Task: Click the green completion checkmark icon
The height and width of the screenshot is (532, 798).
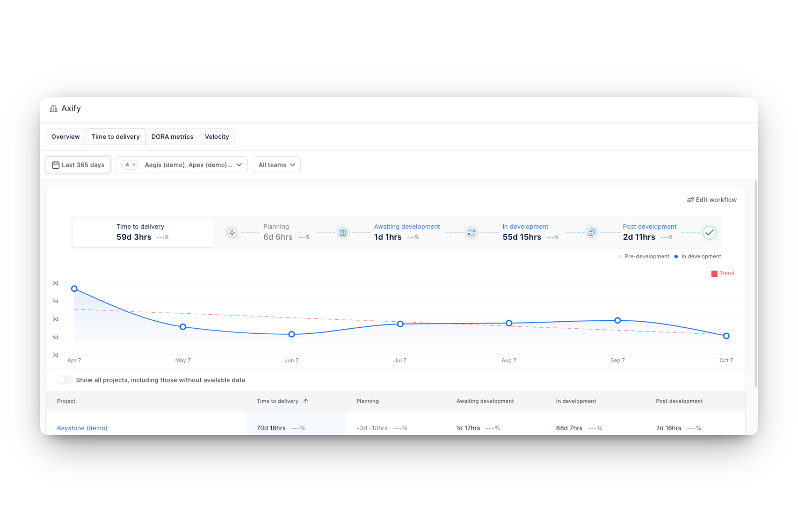Action: 709,233
